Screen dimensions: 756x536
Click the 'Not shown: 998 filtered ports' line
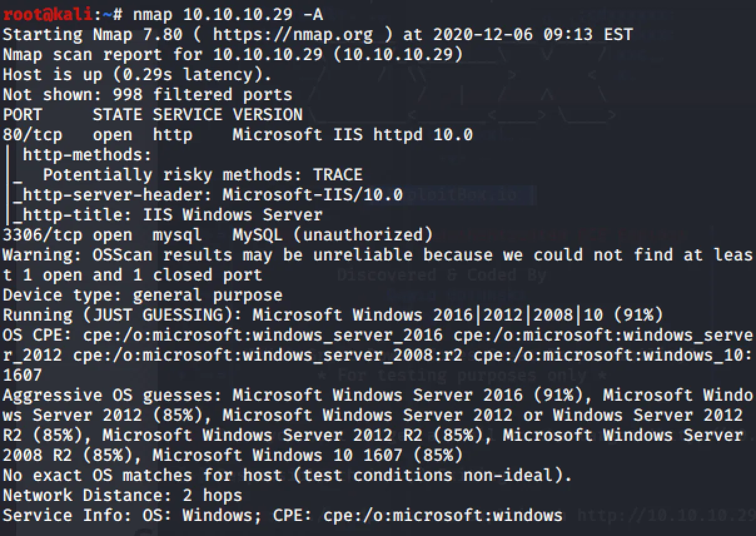pyautogui.click(x=148, y=95)
